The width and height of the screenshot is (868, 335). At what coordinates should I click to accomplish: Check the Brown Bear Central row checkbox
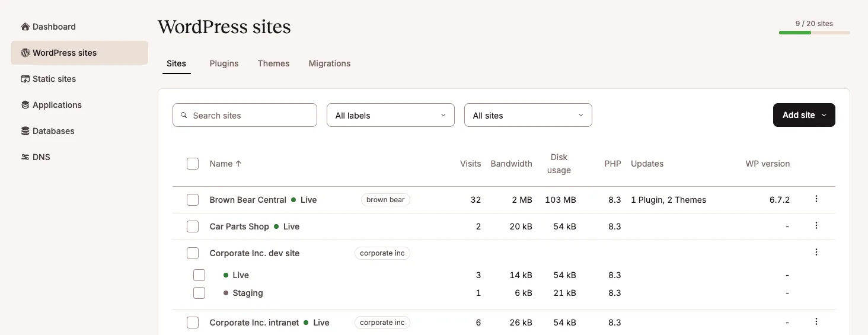pyautogui.click(x=193, y=200)
